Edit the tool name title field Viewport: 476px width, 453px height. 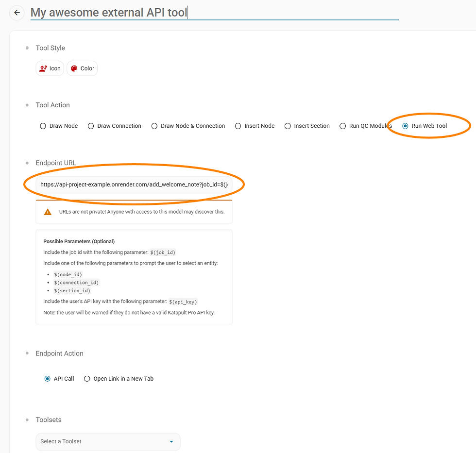214,13
